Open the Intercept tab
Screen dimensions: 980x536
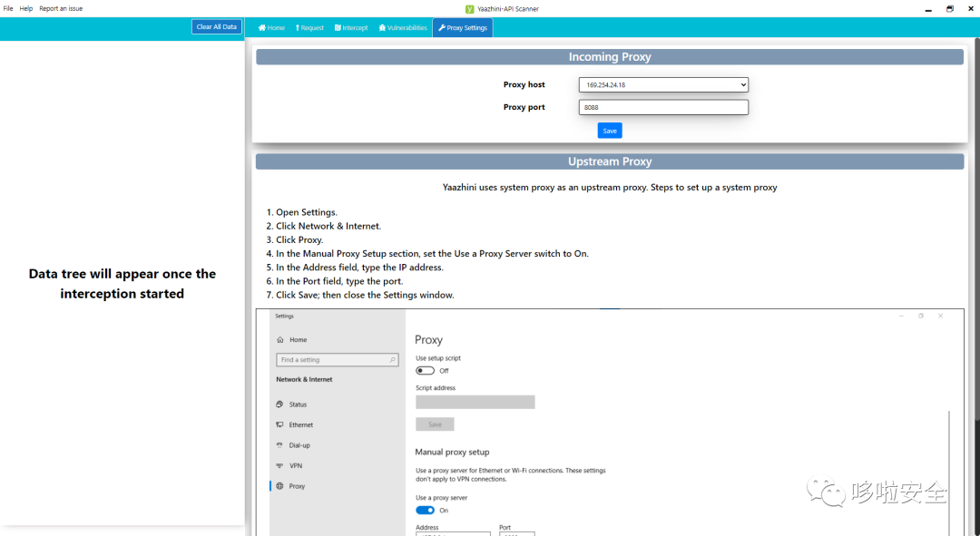[x=351, y=27]
